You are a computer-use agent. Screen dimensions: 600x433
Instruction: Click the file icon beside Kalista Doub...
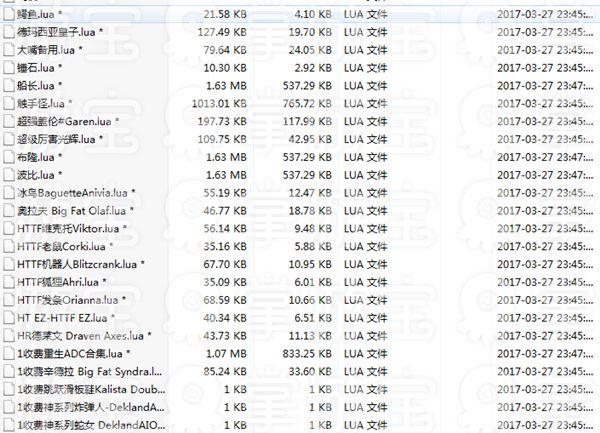click(8, 389)
